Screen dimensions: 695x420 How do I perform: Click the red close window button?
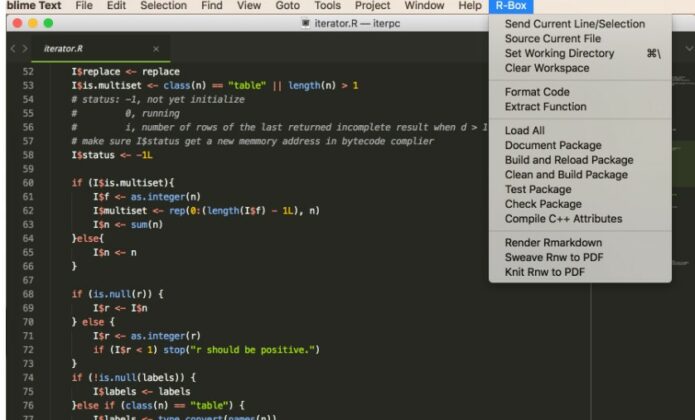17,23
